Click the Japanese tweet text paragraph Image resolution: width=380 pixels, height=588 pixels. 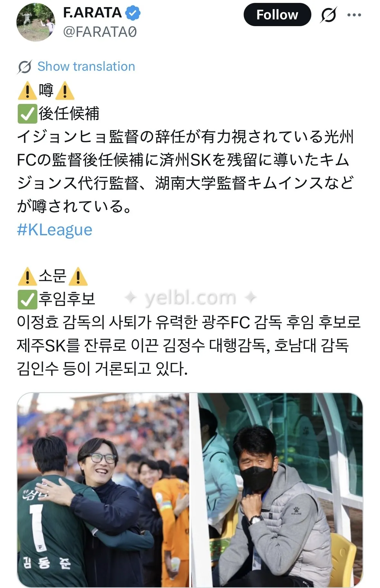point(186,171)
